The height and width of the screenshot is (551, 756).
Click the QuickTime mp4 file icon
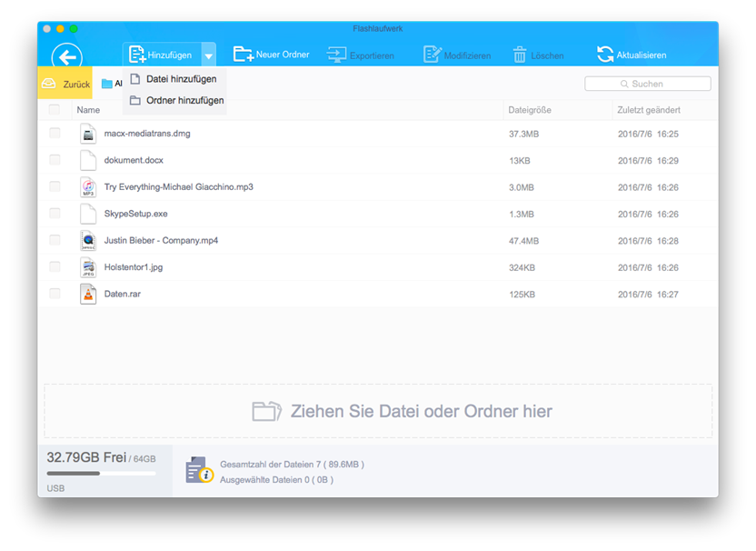pos(88,240)
